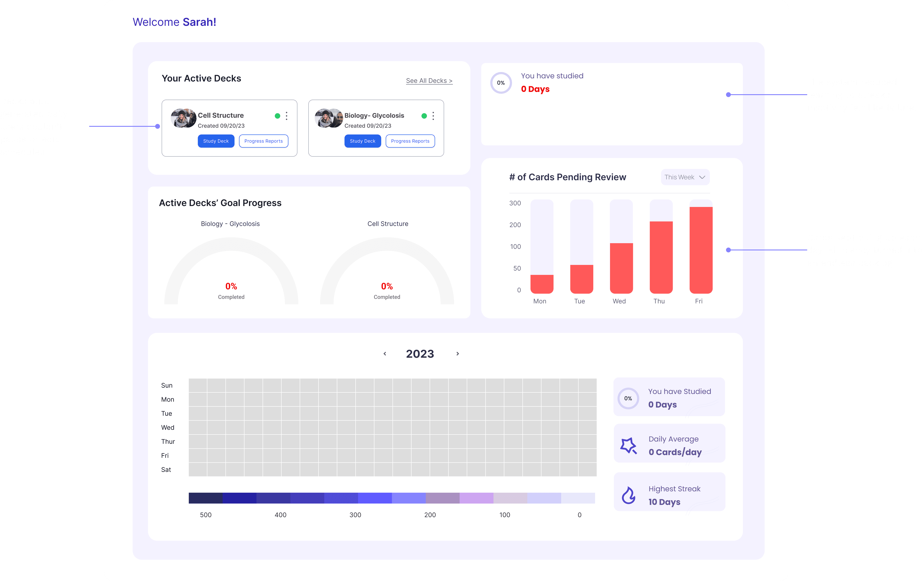The height and width of the screenshot is (581, 924).
Task: Click the Daily Average star icon
Action: pyautogui.click(x=629, y=445)
